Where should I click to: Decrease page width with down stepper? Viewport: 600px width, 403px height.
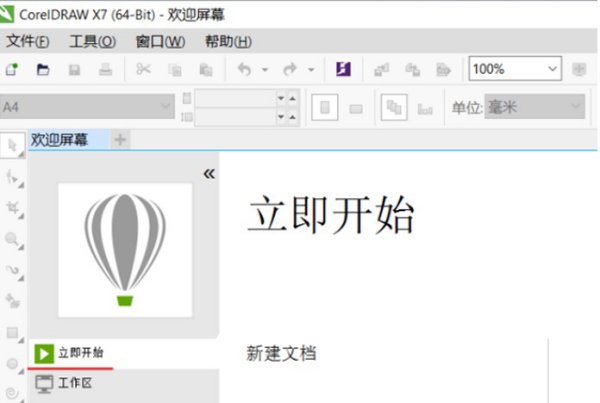pyautogui.click(x=281, y=99)
